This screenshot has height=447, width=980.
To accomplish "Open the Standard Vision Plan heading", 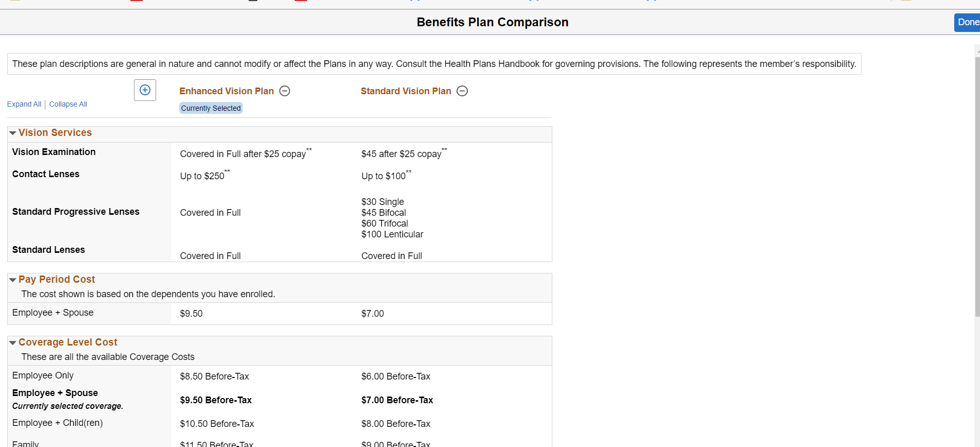I will coord(405,91).
